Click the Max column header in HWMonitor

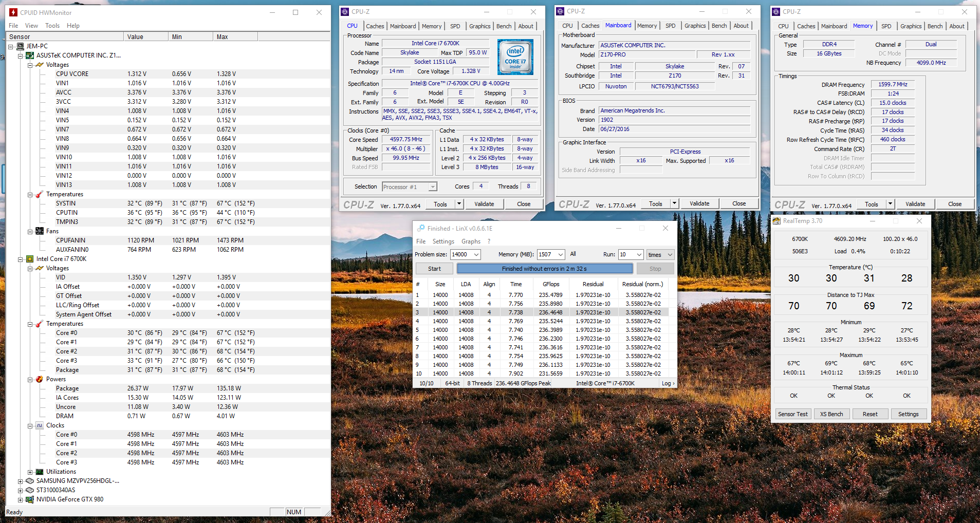(x=235, y=36)
